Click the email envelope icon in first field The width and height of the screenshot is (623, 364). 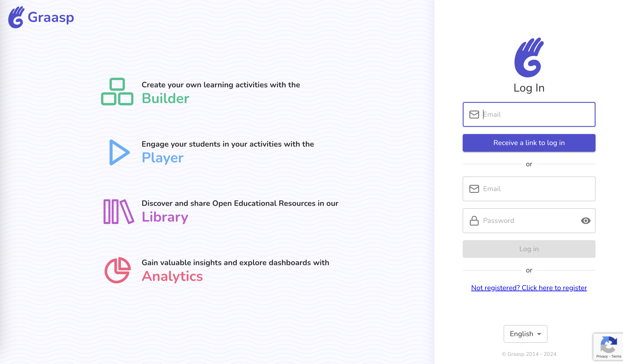(474, 114)
